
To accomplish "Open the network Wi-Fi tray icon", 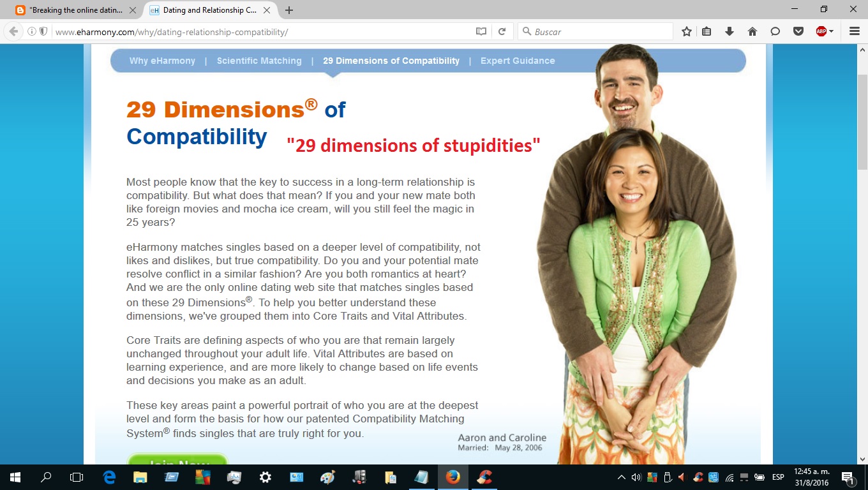I will [x=729, y=477].
